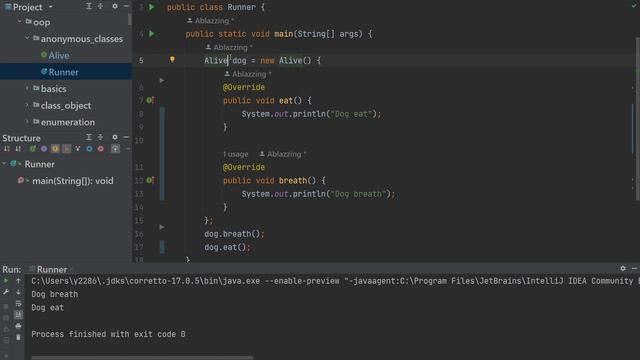Click "Dog breath" console output line
The width and height of the screenshot is (640, 360).
coord(55,294)
